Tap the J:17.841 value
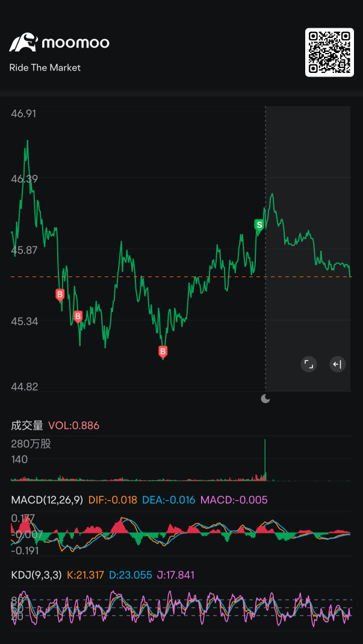 (175, 575)
